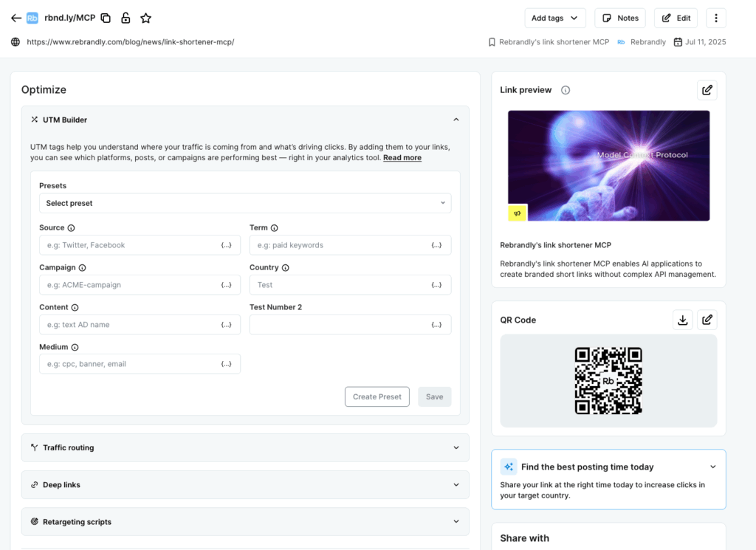Click the QR code image
The width and height of the screenshot is (756, 550).
coord(608,381)
